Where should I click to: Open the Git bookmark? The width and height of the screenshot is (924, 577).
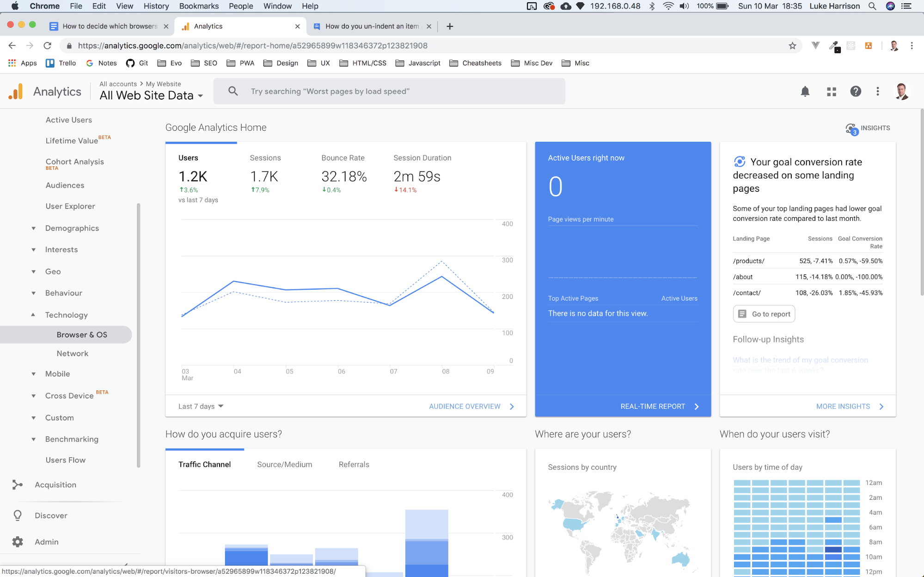137,63
